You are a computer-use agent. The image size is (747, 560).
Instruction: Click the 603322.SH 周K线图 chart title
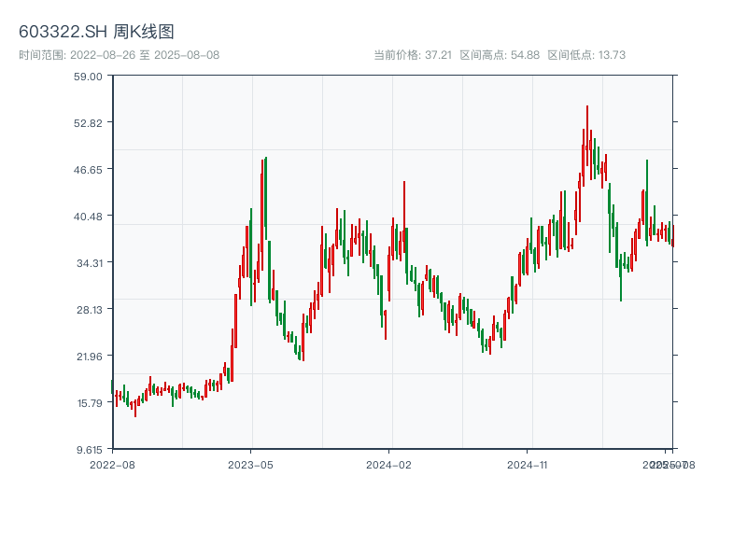96,32
